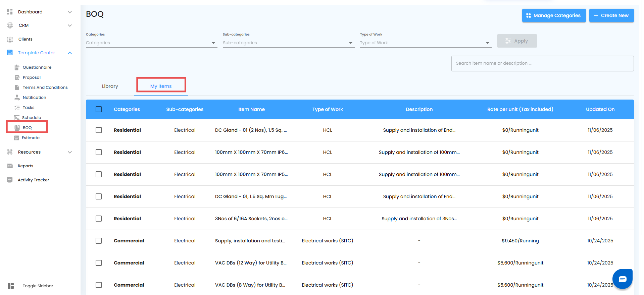Check the select-all checkbox in table header
Screen dimensions: 644x295
99,109
